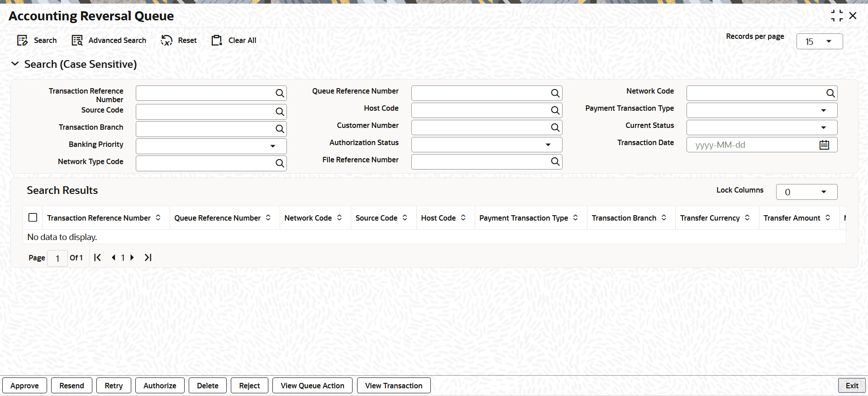The height and width of the screenshot is (396, 868).
Task: Click the Exit button
Action: (x=852, y=386)
